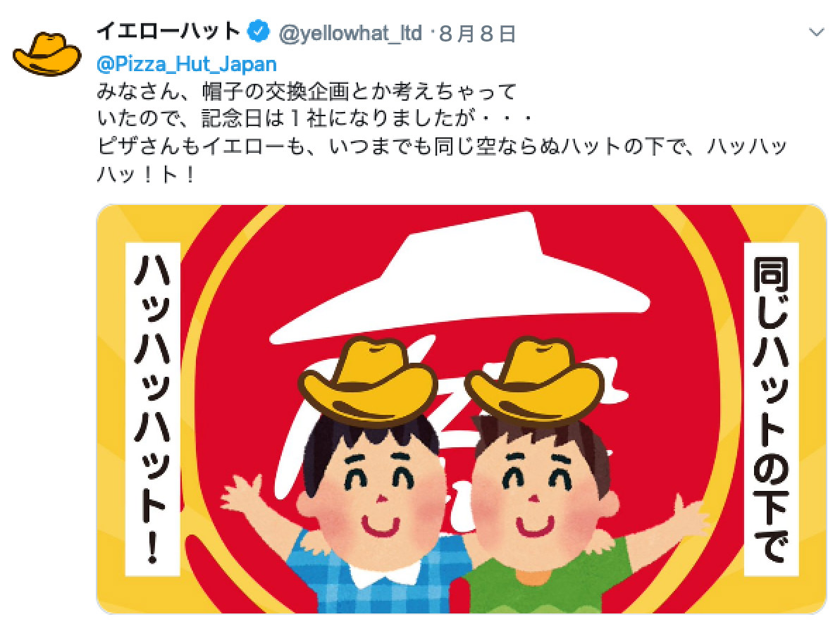Open the @yellowhat_ltd handle link
Viewport: 840px width, 636px height.
351,33
